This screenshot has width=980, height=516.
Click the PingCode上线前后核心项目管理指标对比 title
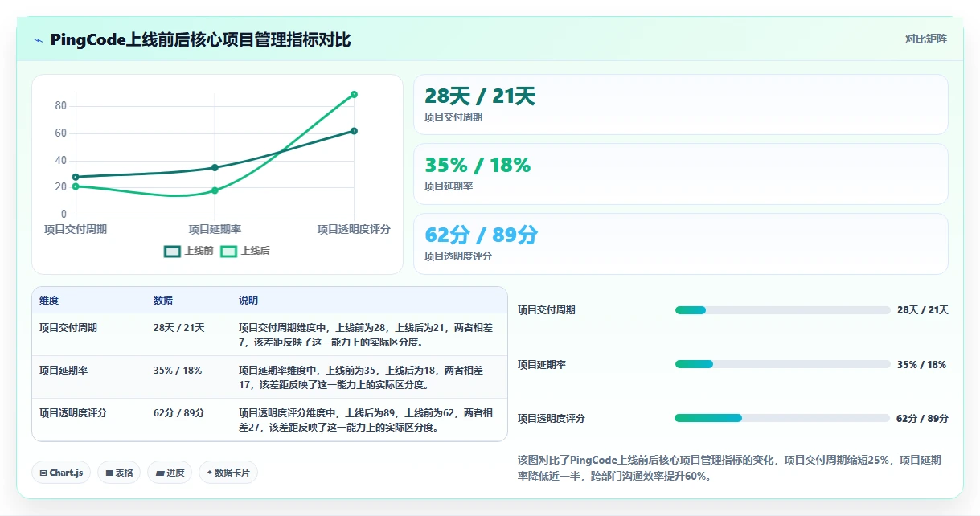tap(200, 39)
